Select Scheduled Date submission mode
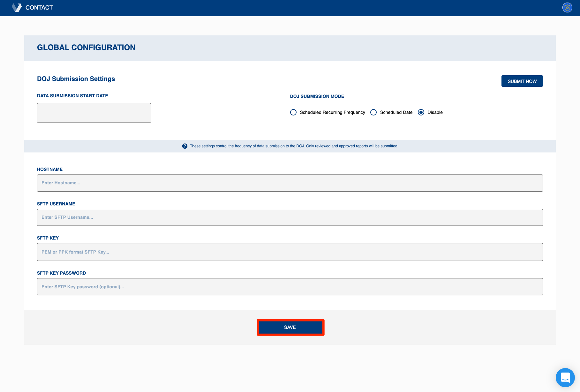The height and width of the screenshot is (392, 580). pos(373,112)
